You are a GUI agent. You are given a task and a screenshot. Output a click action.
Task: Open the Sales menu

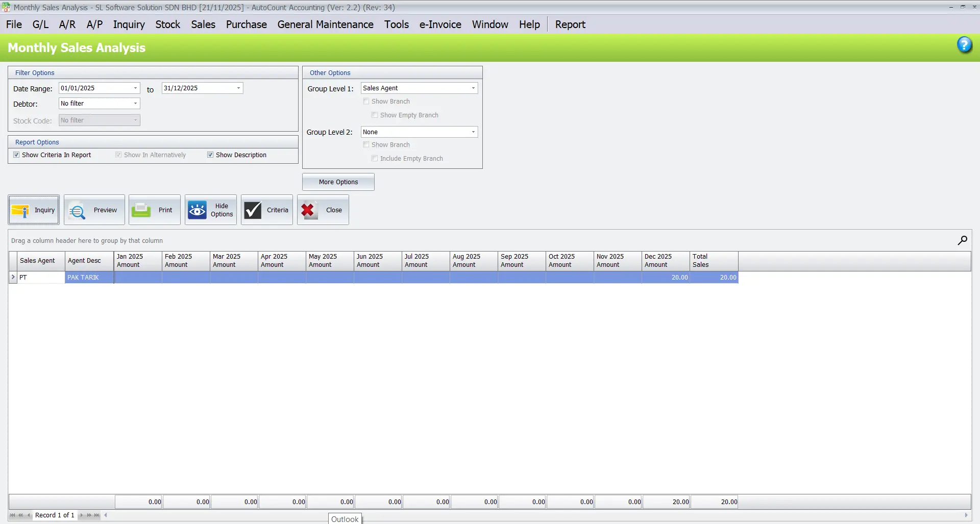[x=203, y=24]
